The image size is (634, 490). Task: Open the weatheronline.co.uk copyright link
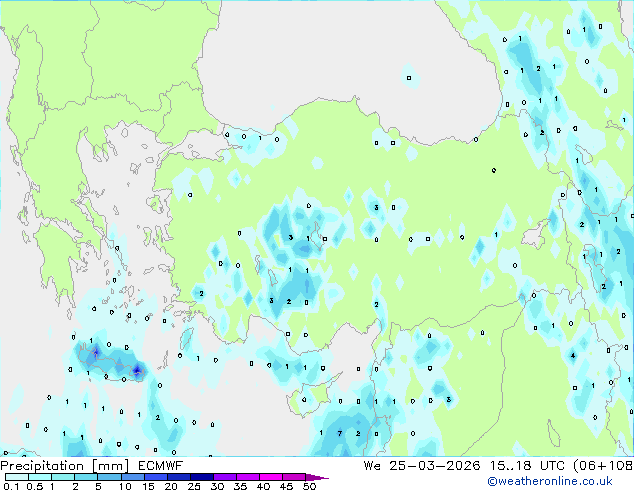(550, 481)
